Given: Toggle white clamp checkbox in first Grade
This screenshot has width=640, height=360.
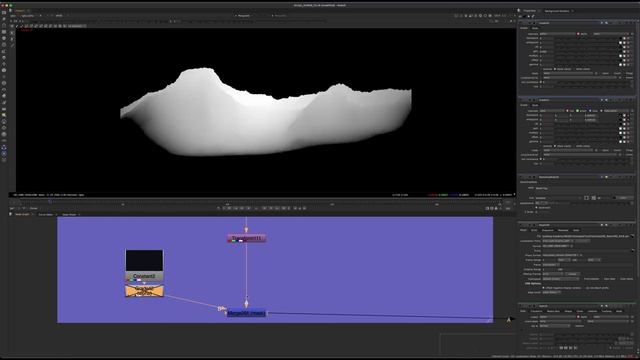Looking at the screenshot, I should click(x=574, y=69).
